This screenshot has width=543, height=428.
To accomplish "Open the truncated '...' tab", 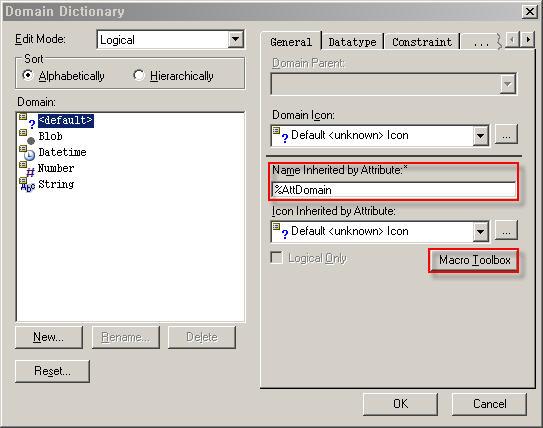I will (481, 42).
